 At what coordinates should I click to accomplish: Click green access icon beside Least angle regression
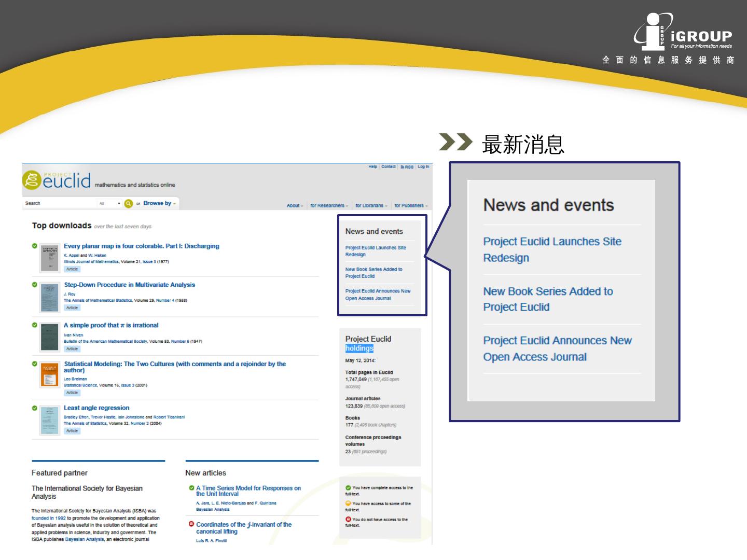pyautogui.click(x=35, y=408)
